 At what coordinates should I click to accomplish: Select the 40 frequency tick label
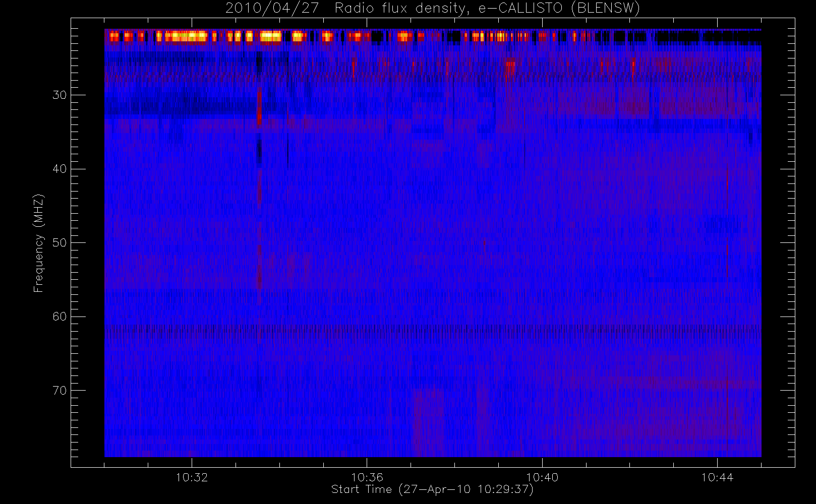(60, 169)
